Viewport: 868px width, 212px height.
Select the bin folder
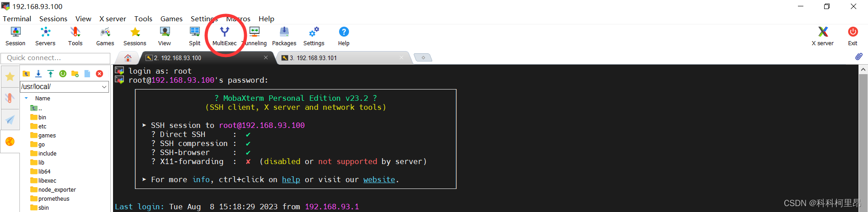pos(38,117)
